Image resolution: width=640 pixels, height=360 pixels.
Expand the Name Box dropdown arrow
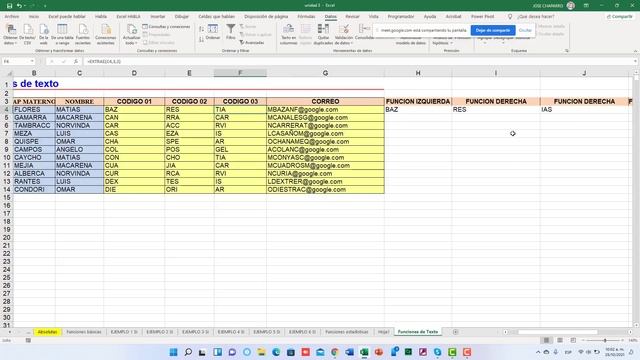(32, 62)
